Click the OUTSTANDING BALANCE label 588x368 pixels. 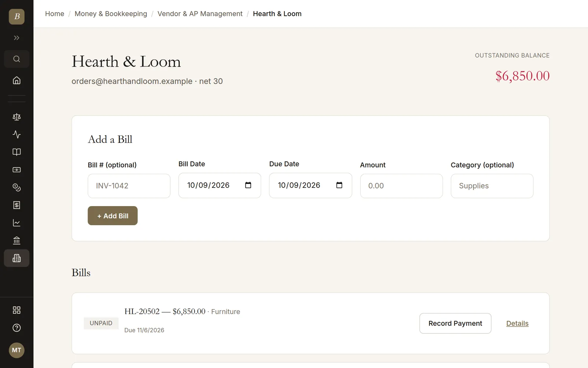(512, 56)
